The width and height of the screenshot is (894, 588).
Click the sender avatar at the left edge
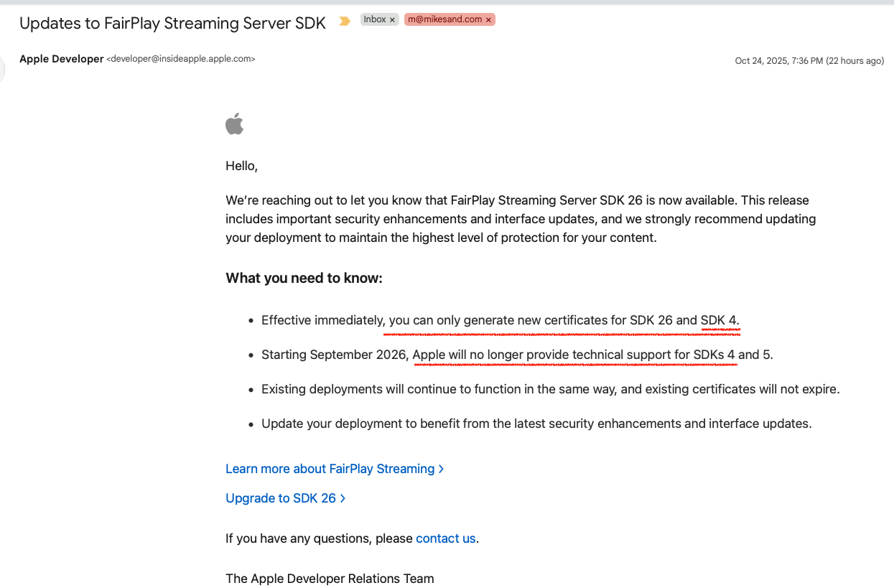tap(3, 70)
